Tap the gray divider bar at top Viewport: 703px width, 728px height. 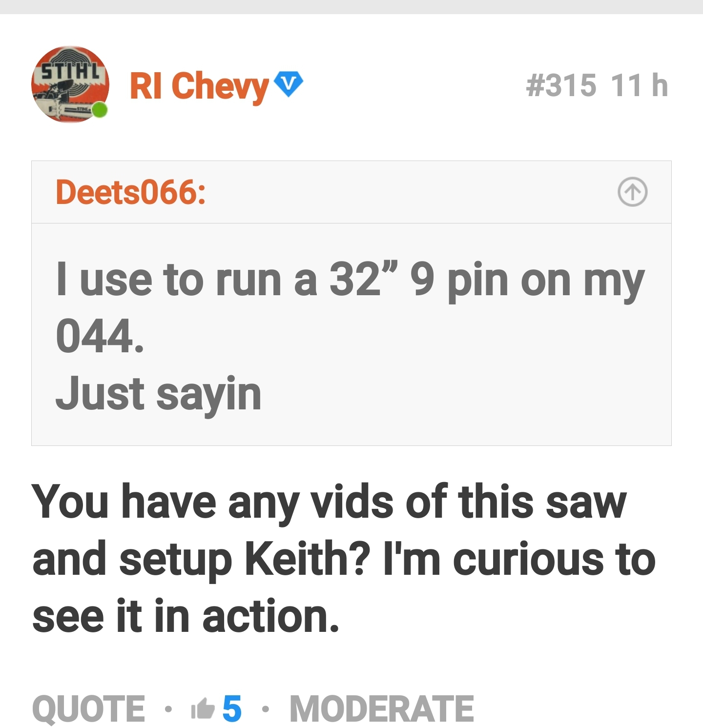coord(351,7)
